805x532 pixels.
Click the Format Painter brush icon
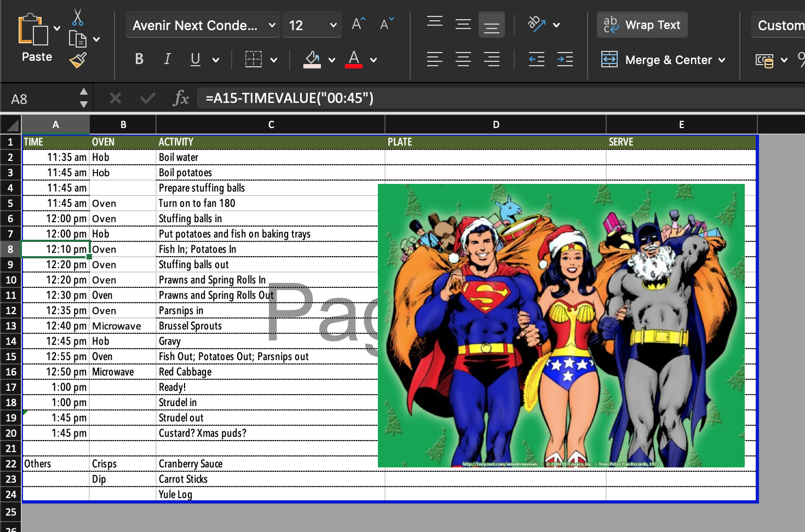click(x=78, y=60)
